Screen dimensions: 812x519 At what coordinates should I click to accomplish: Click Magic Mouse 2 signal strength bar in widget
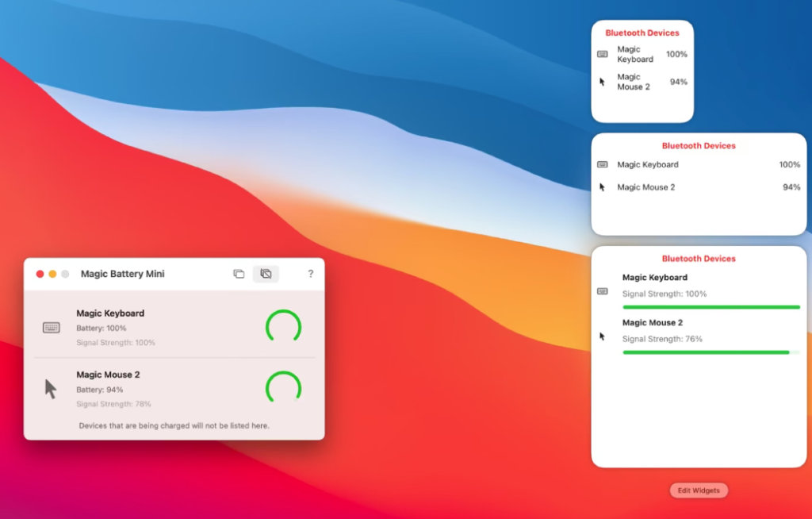711,352
